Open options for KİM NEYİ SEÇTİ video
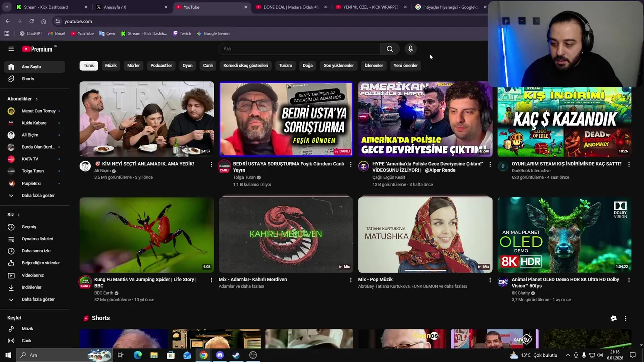Screen dimensions: 644x362 [211, 164]
